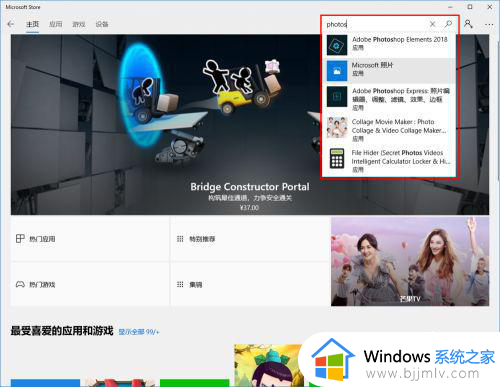Open the Bridge Constructor Portal banner
Viewport: 500px width, 387px height.
click(250, 124)
